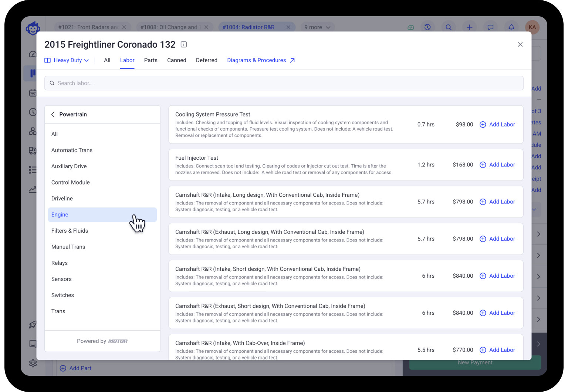Switch to the All tab
The image size is (568, 392).
[107, 60]
